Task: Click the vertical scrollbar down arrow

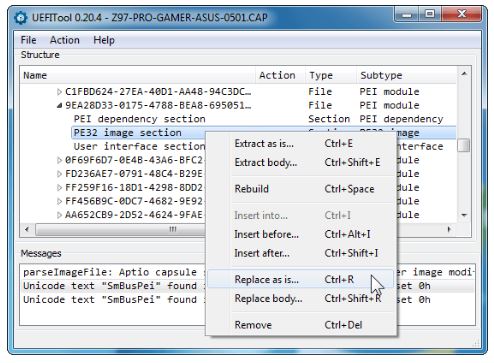Action: [x=464, y=215]
